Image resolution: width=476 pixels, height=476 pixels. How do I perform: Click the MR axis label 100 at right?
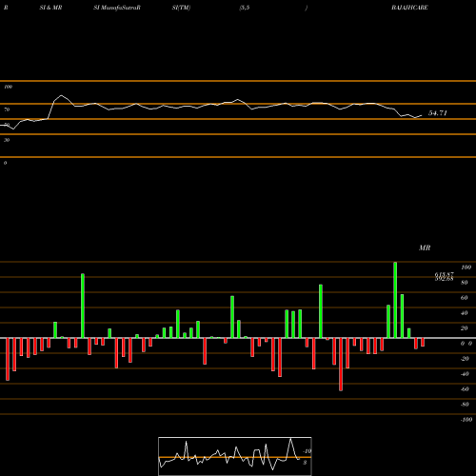[x=466, y=268]
